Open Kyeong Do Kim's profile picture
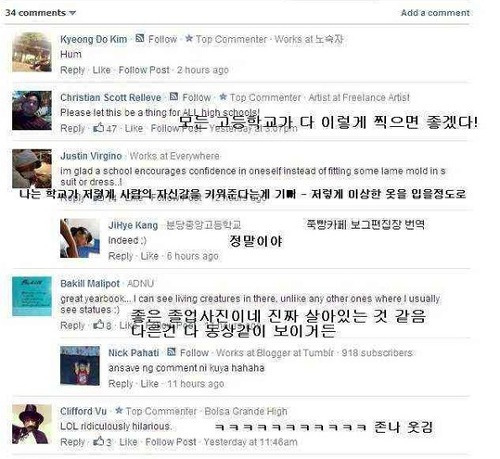Viewport: 500px width, 459px height. pyautogui.click(x=32, y=52)
